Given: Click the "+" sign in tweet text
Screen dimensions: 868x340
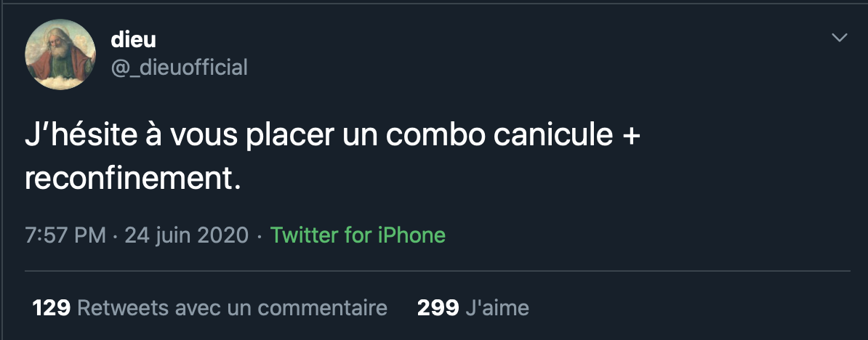Looking at the screenshot, I should click(x=630, y=138).
